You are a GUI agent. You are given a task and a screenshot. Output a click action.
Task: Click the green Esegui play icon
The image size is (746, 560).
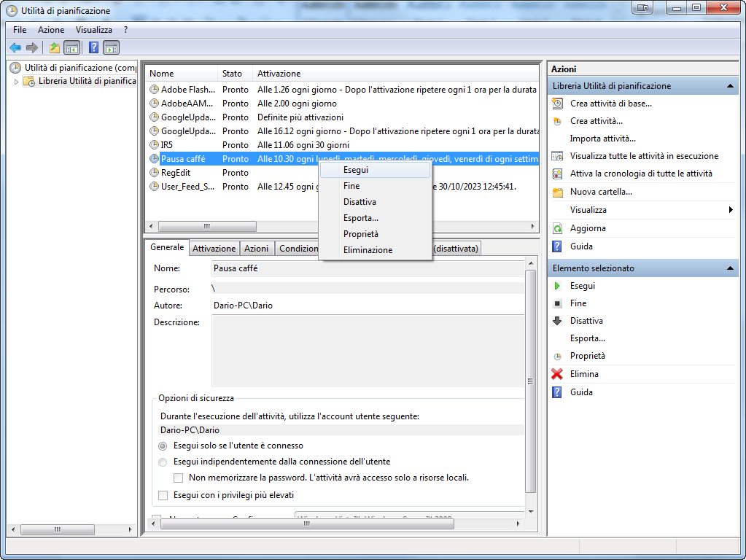click(x=558, y=286)
